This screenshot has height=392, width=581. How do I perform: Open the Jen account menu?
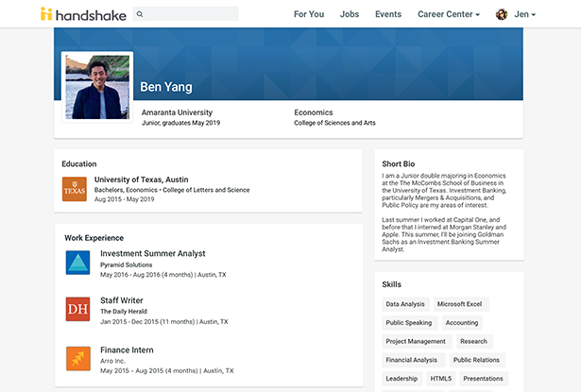[524, 14]
